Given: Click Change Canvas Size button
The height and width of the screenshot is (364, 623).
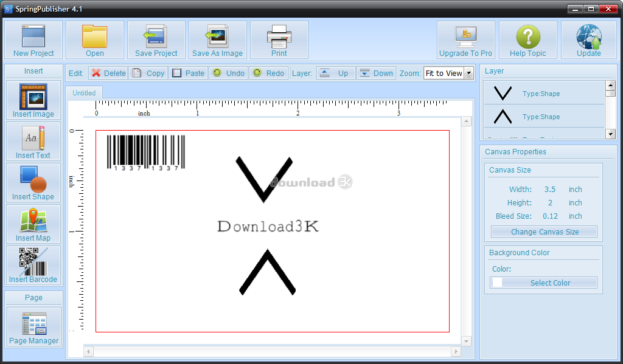Looking at the screenshot, I should click(545, 232).
